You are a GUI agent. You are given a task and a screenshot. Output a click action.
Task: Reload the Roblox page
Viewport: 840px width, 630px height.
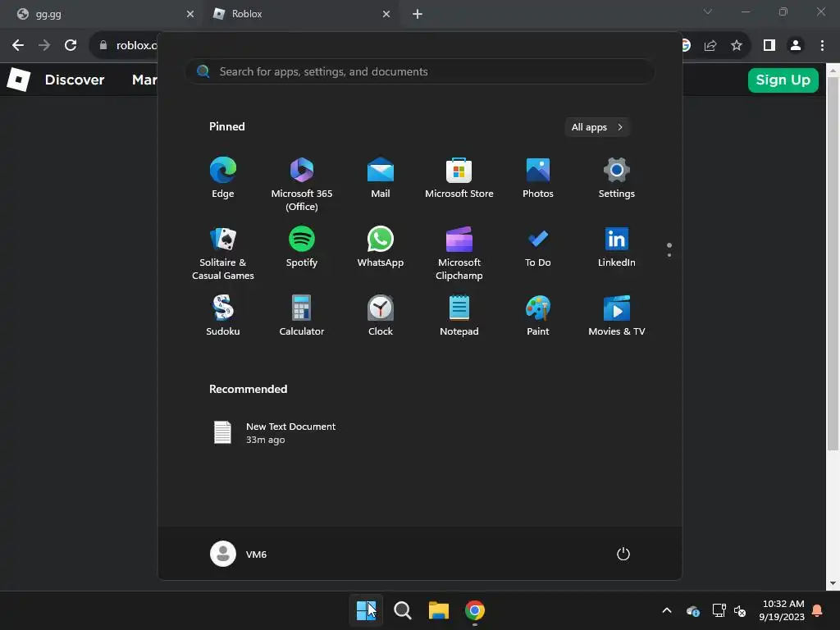coord(71,46)
